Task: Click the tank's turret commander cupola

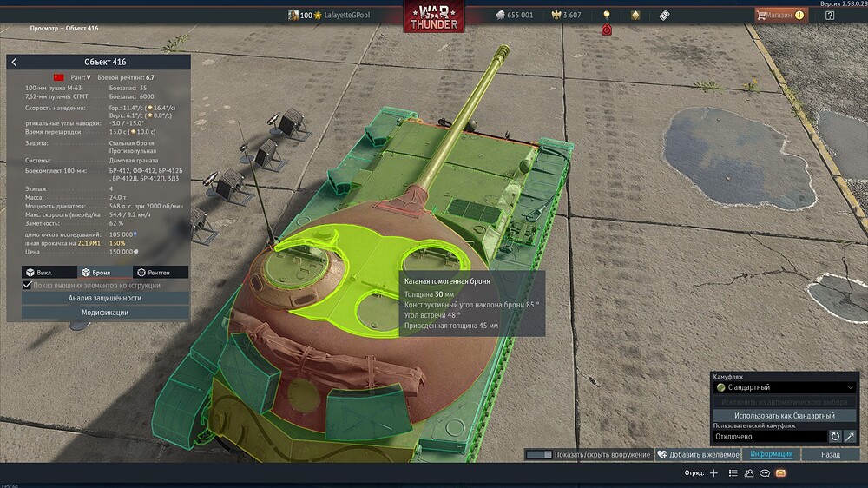Action: [x=296, y=267]
